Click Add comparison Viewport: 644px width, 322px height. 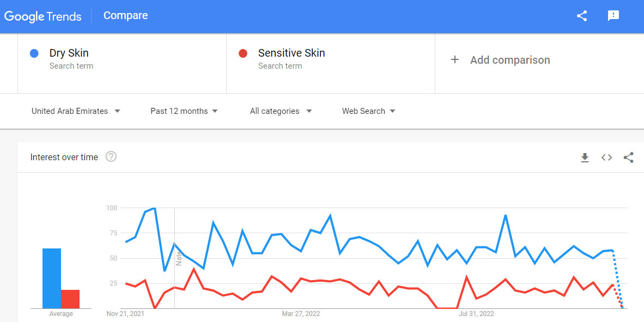click(x=509, y=60)
